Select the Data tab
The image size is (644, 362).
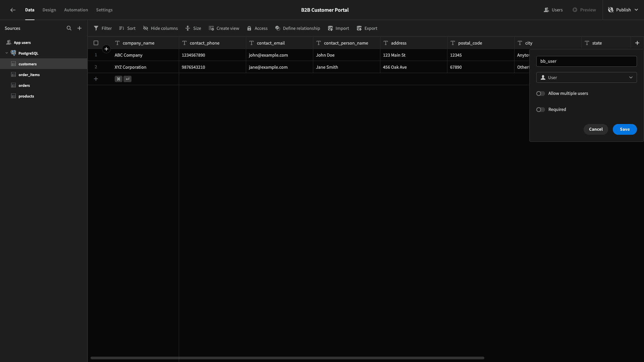[30, 10]
